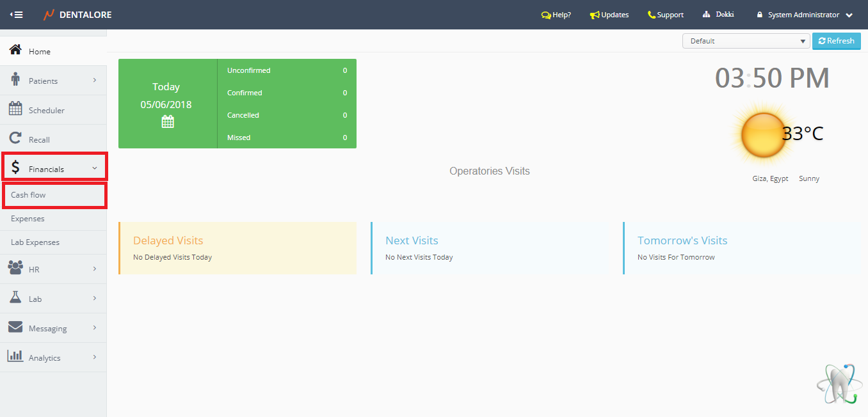Select Cash flow menu item

(28, 195)
